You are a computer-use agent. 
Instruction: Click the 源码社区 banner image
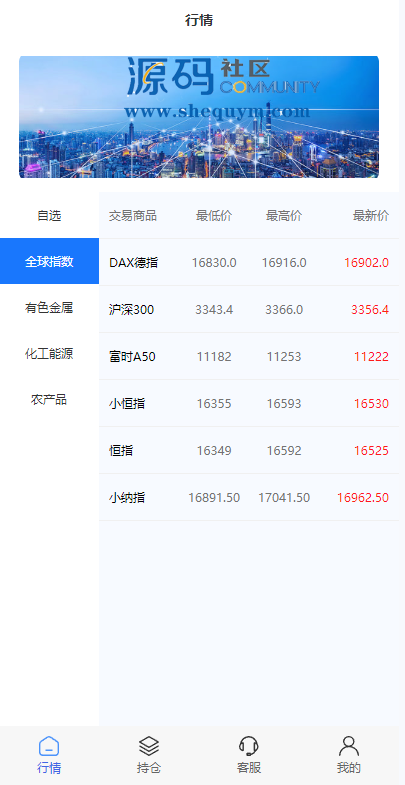(199, 117)
